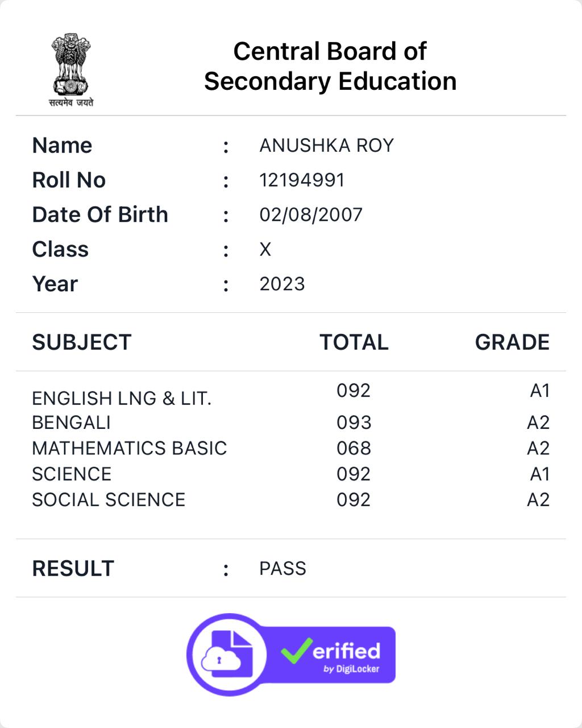Click the year value 2023
Image resolution: width=582 pixels, height=728 pixels.
282,284
